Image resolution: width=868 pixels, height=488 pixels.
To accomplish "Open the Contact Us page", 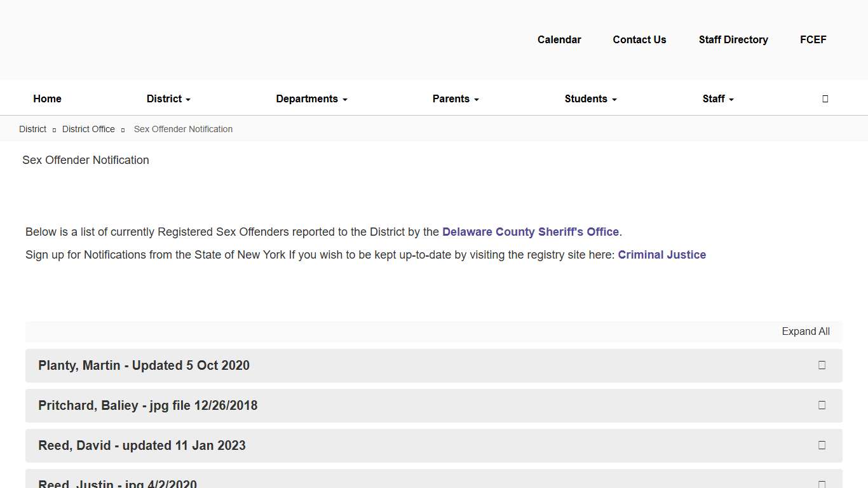I will [639, 39].
